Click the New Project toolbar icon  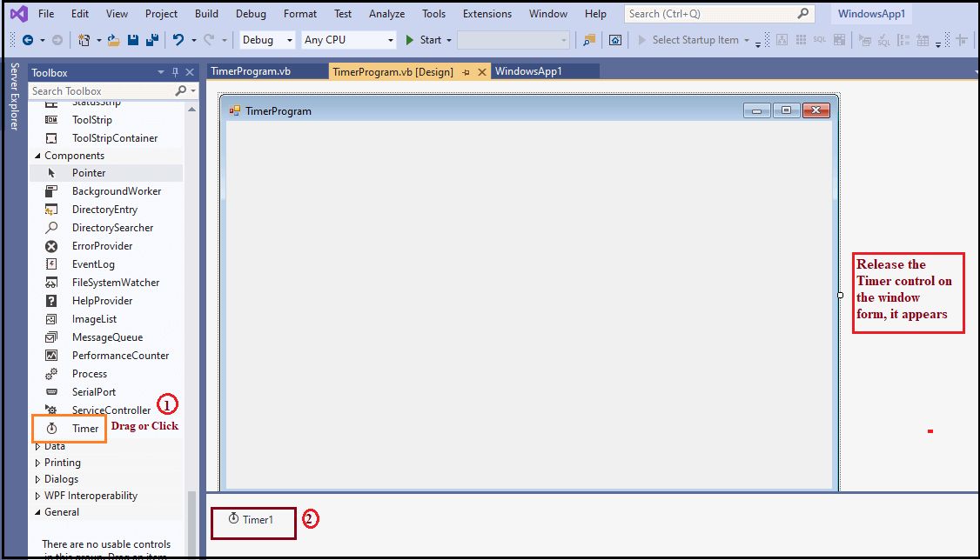[x=84, y=40]
